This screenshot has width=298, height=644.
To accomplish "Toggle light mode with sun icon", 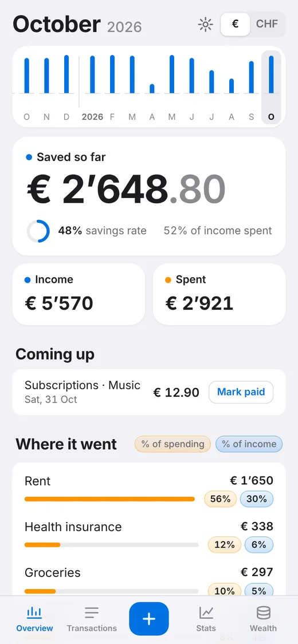I will point(205,25).
